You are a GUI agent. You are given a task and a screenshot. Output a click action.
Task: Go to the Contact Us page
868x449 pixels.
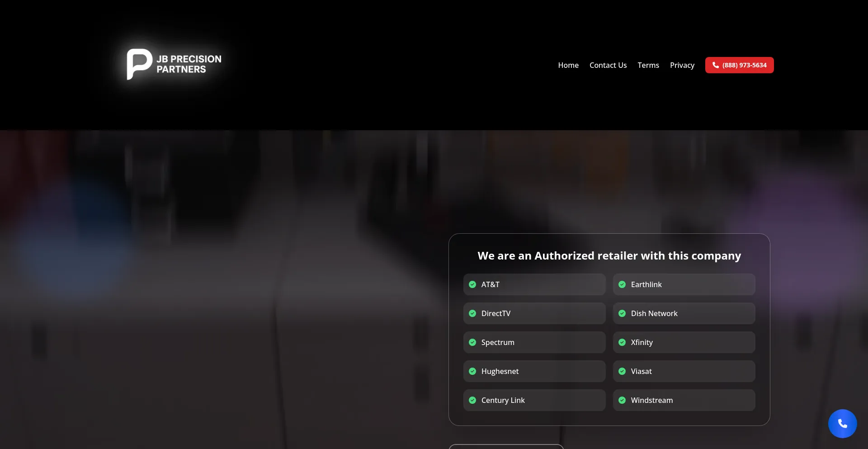coord(608,65)
